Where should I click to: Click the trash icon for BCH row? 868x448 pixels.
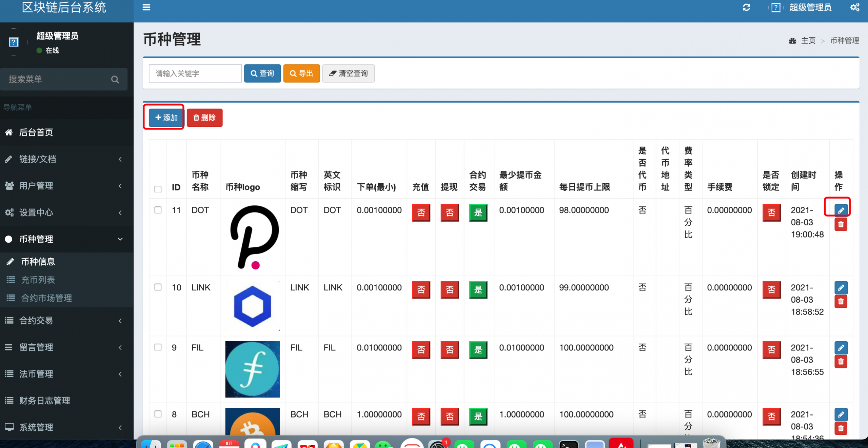pyautogui.click(x=841, y=428)
